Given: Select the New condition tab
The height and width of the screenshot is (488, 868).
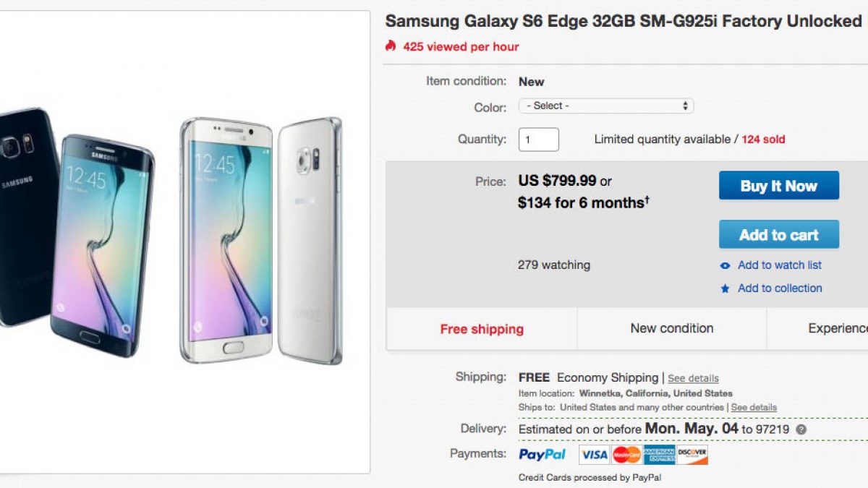Looking at the screenshot, I should point(671,328).
